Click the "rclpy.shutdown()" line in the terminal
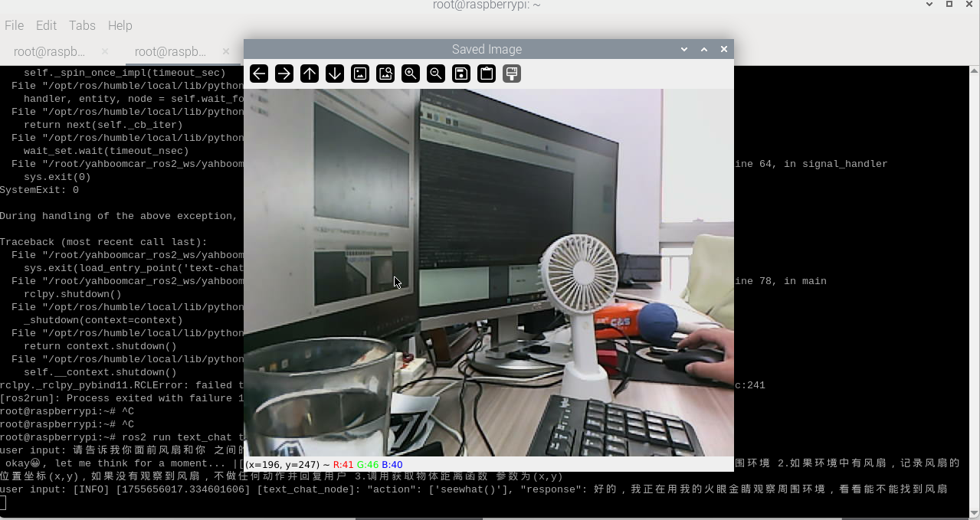 pos(73,294)
